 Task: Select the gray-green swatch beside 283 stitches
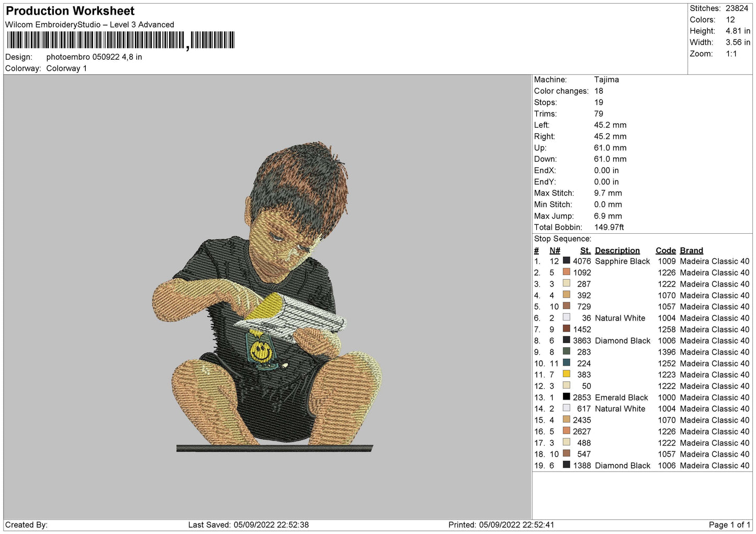point(566,351)
